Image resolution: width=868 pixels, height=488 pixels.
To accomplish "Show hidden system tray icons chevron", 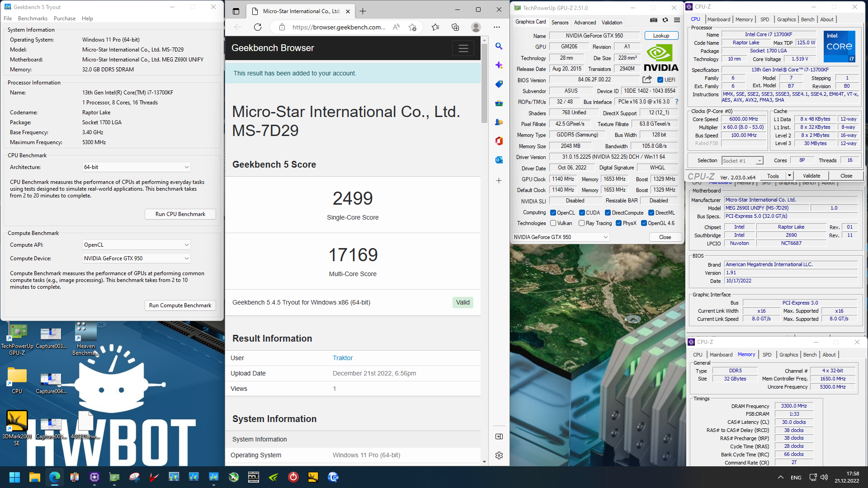I will [x=780, y=477].
